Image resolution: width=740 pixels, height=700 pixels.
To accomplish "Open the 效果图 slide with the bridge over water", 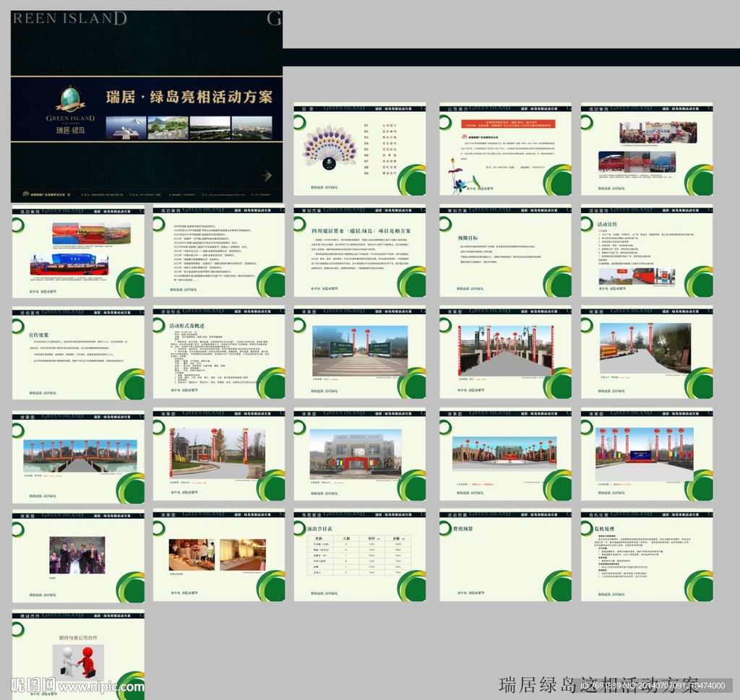I will (x=78, y=458).
